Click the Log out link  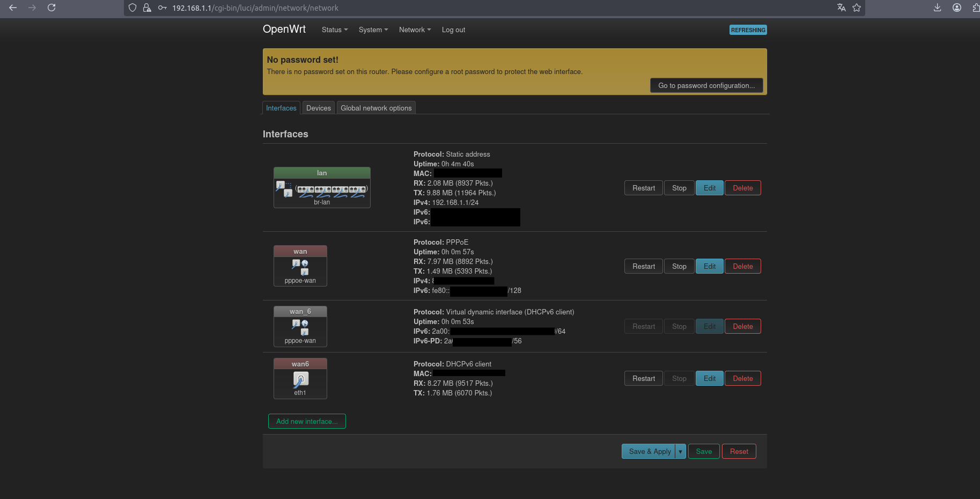click(x=453, y=30)
